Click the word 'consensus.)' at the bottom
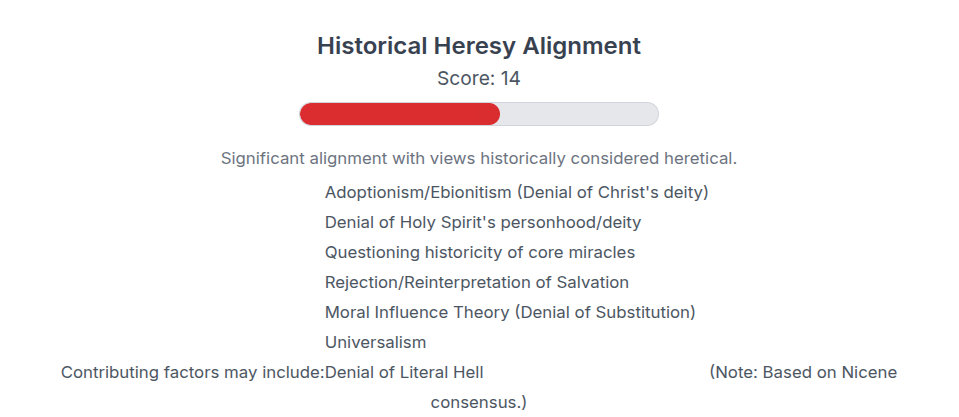 pyautogui.click(x=479, y=402)
